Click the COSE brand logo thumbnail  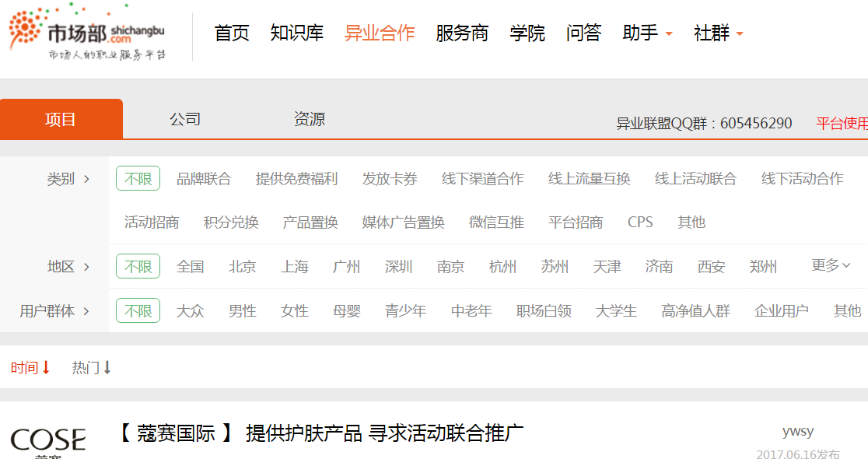(x=48, y=442)
